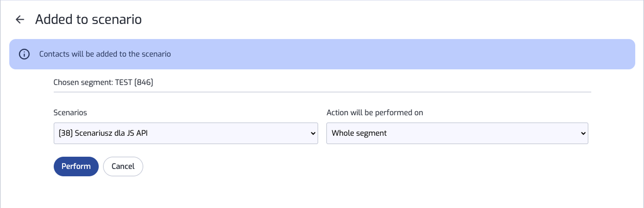Click the Cancel button

(123, 166)
